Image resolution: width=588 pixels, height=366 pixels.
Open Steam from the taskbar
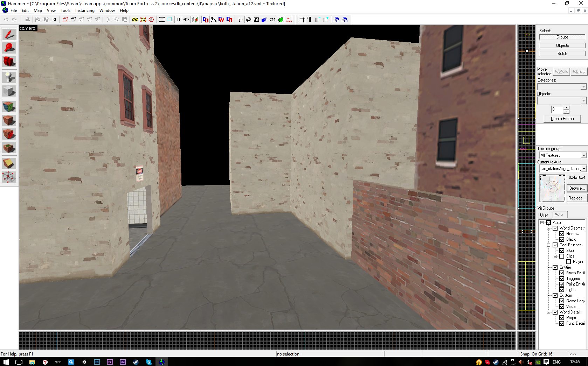click(136, 362)
